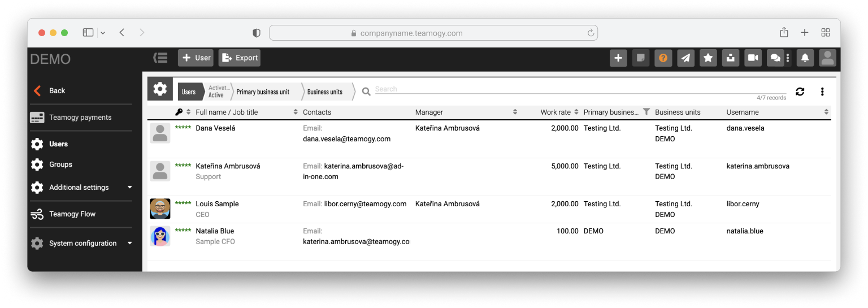Open Natalia Blue user name
This screenshot has height=308, width=868.
click(215, 231)
